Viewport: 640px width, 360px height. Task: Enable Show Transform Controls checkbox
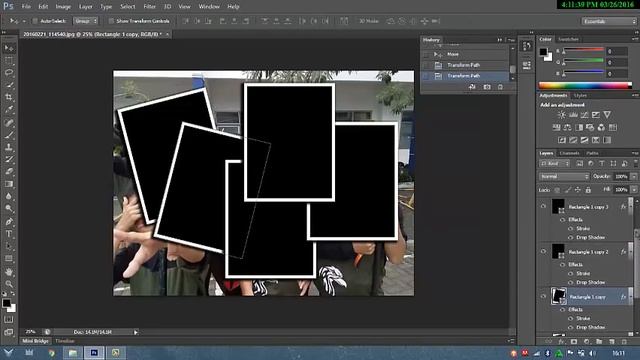[x=111, y=21]
